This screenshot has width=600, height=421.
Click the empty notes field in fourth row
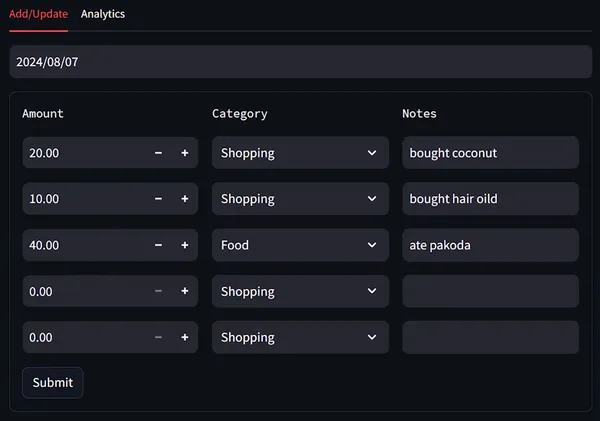491,291
